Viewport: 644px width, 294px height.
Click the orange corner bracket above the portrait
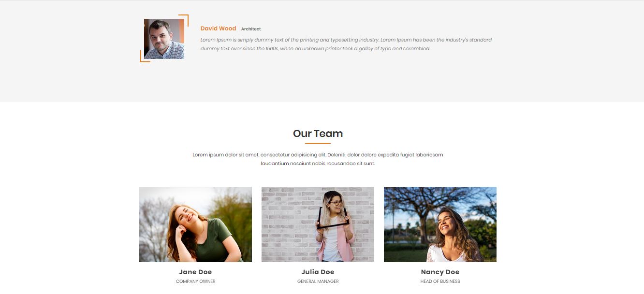[184, 20]
